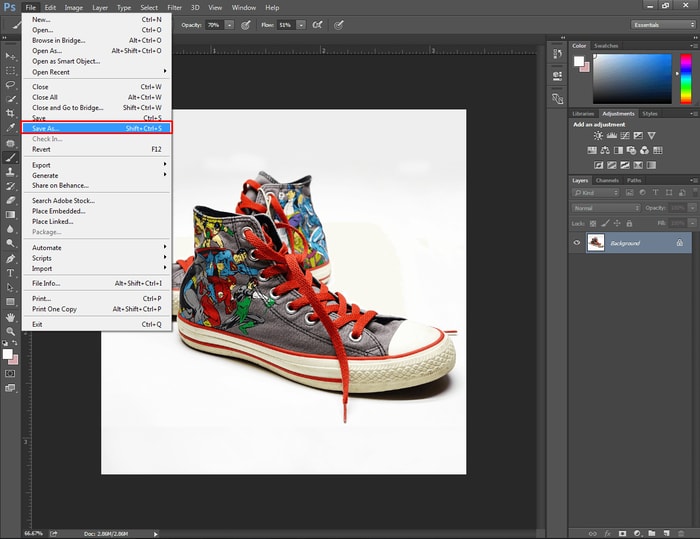Open the Kind layer filter dropdown

coord(596,192)
